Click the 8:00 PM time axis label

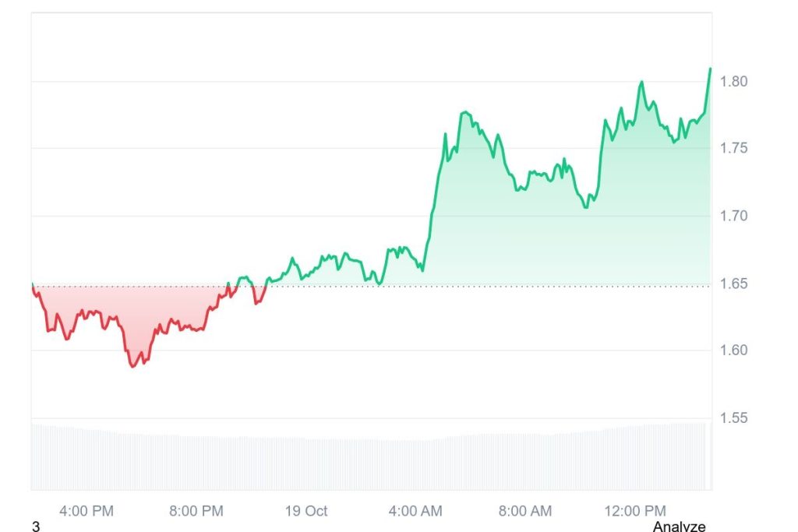[196, 511]
